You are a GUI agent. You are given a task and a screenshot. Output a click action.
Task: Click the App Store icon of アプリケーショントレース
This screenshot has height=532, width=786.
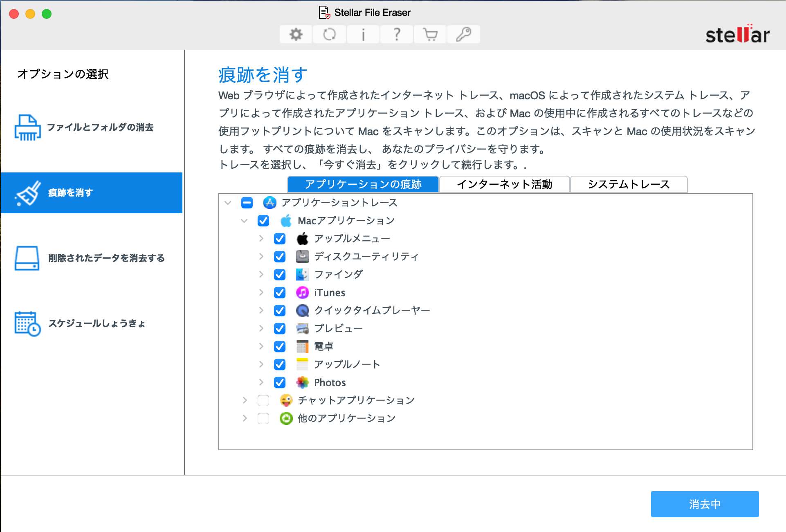pyautogui.click(x=270, y=203)
